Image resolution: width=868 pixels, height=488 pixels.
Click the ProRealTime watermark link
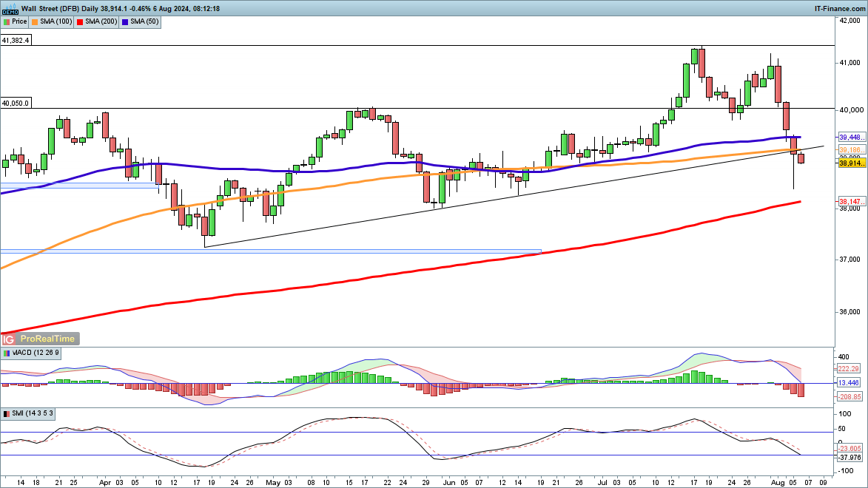click(47, 339)
